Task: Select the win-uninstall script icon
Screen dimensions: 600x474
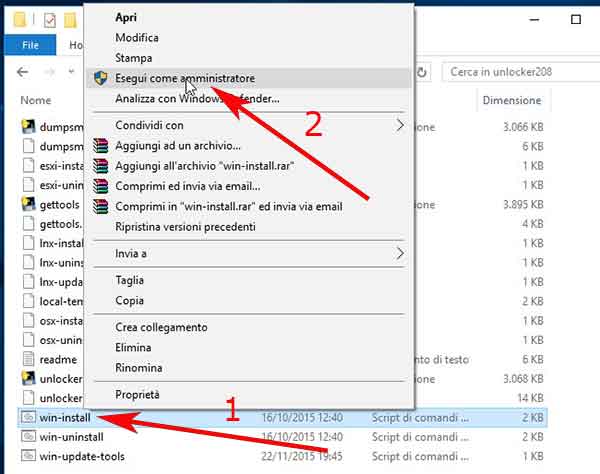Action: click(29, 437)
